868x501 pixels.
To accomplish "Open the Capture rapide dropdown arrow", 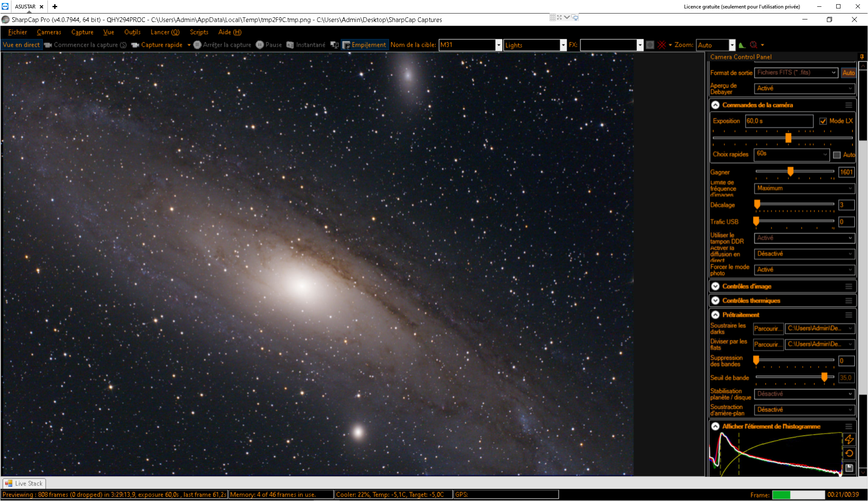I will point(189,45).
